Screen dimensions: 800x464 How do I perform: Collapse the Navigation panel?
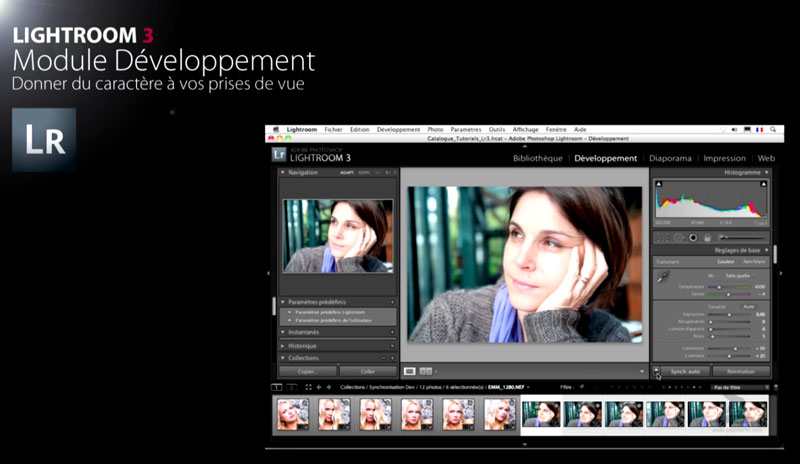(283, 173)
